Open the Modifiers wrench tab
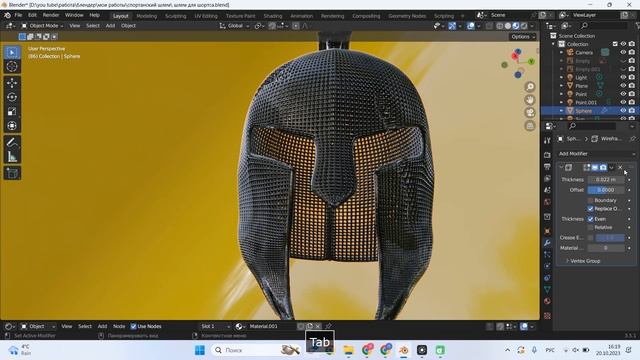 coord(547,243)
